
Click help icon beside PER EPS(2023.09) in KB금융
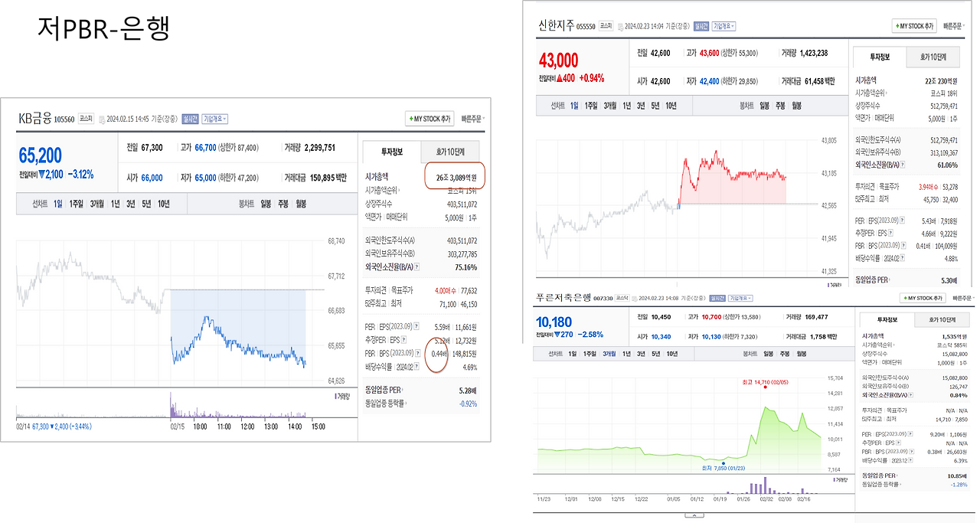coord(417,325)
